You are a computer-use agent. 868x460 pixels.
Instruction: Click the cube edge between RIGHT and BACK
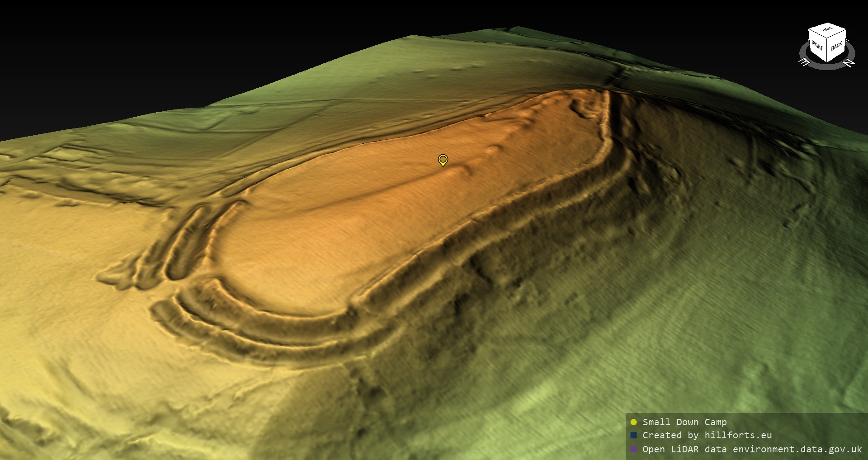(827, 51)
